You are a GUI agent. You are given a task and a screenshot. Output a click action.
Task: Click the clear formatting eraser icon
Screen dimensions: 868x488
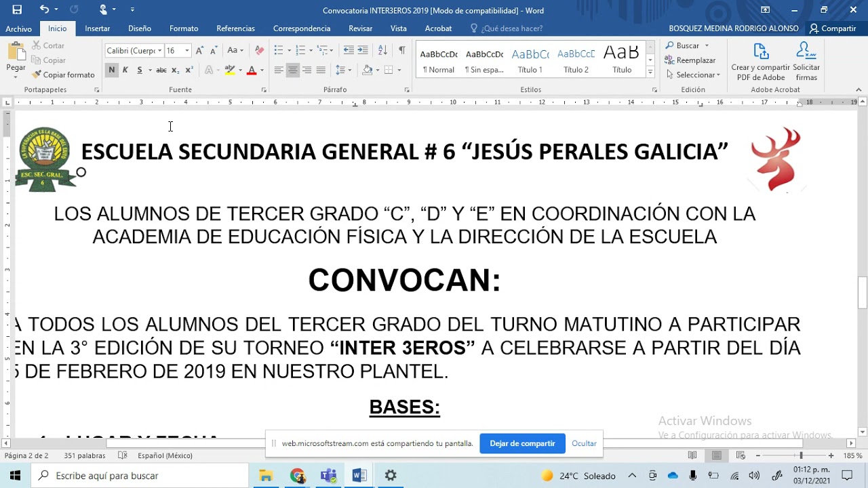coord(259,51)
